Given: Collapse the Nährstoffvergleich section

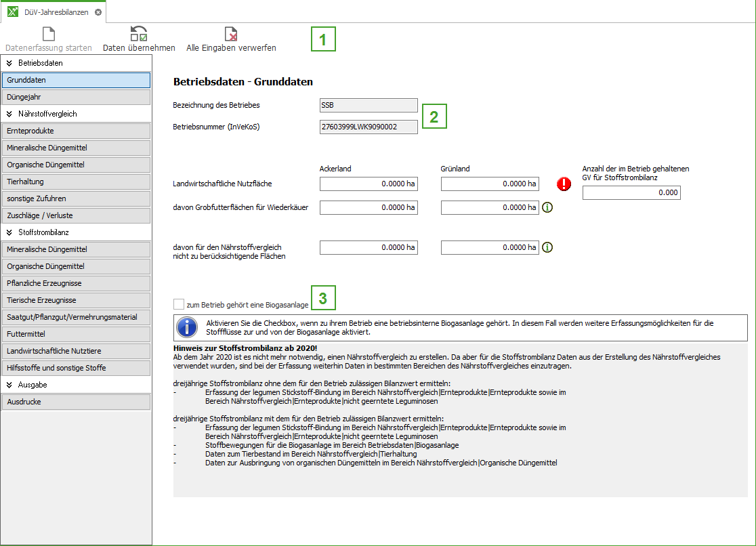Looking at the screenshot, I should tap(9, 114).
